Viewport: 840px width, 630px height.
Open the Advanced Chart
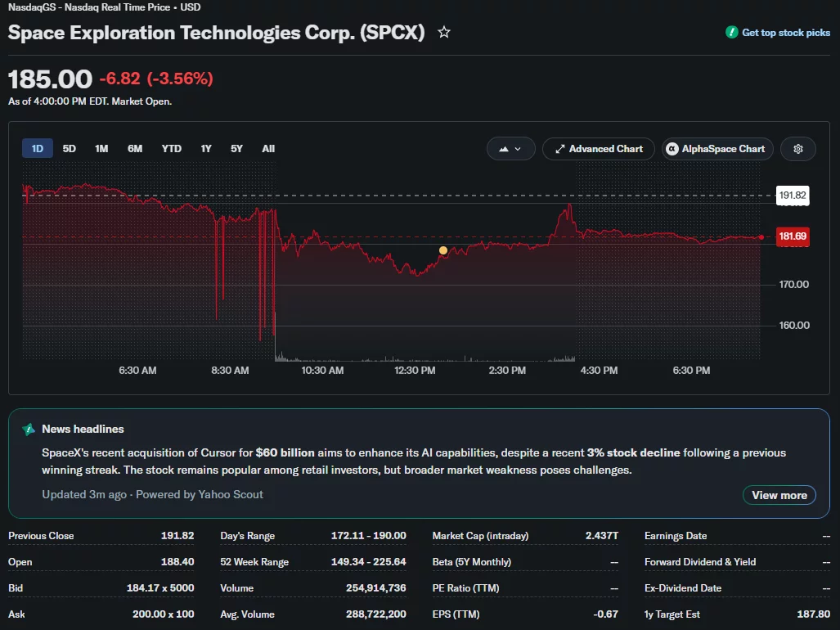point(599,149)
